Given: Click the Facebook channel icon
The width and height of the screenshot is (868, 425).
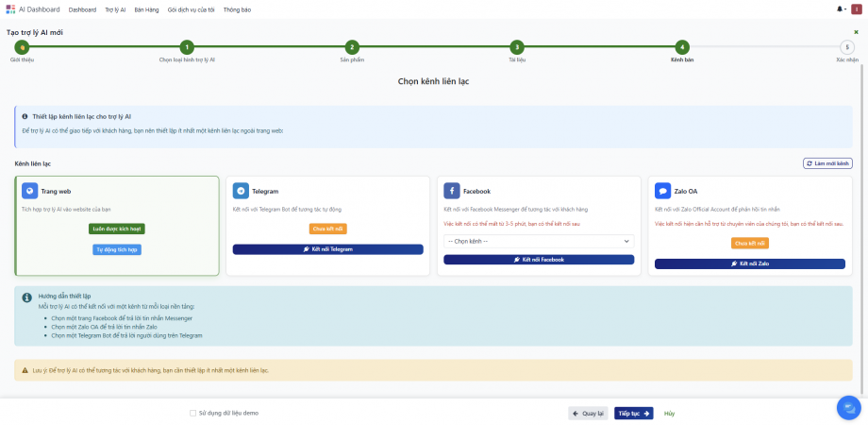Looking at the screenshot, I should tap(452, 191).
